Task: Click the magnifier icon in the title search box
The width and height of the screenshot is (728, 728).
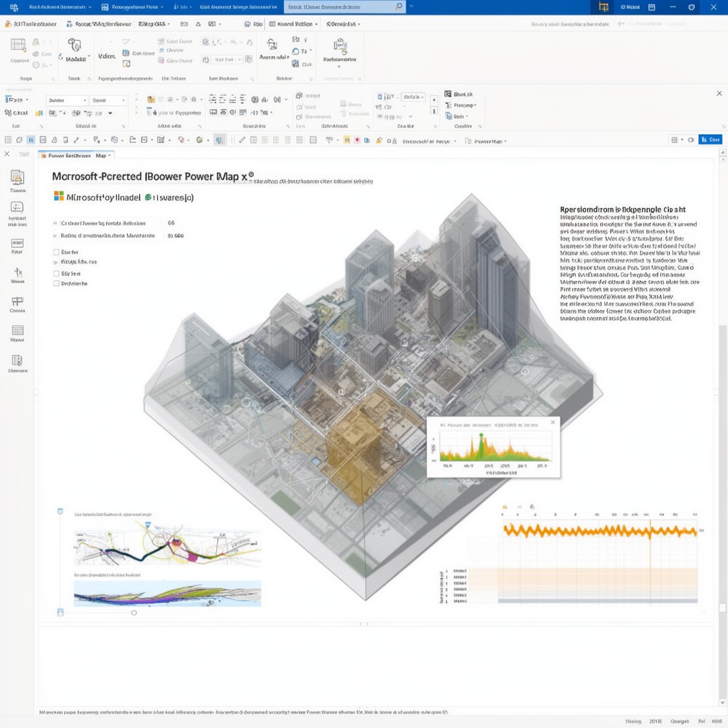Action: click(399, 6)
